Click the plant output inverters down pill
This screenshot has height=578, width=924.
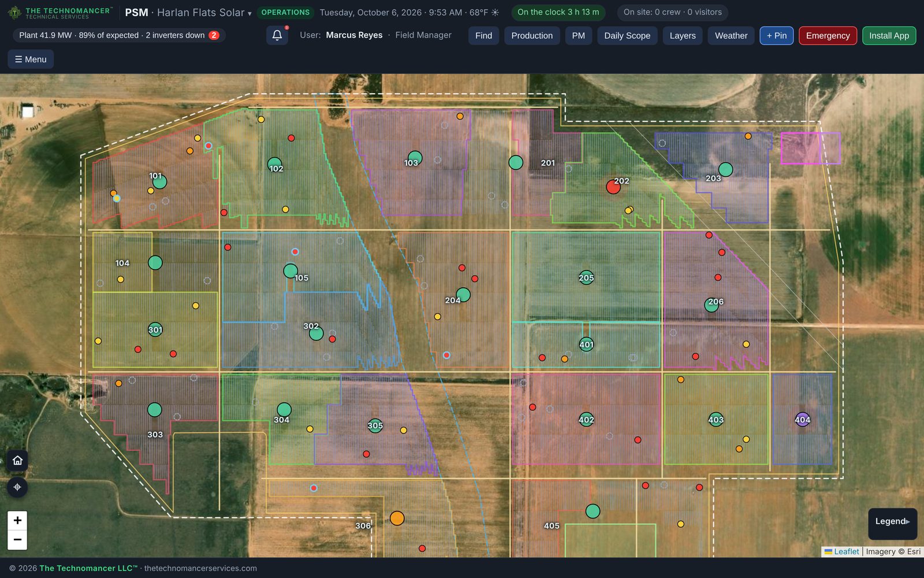(x=119, y=35)
